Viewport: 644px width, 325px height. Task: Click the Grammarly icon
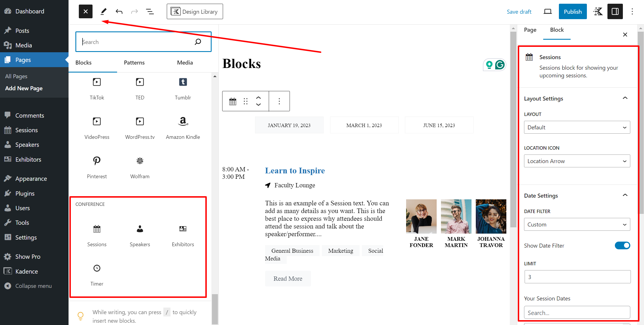500,65
